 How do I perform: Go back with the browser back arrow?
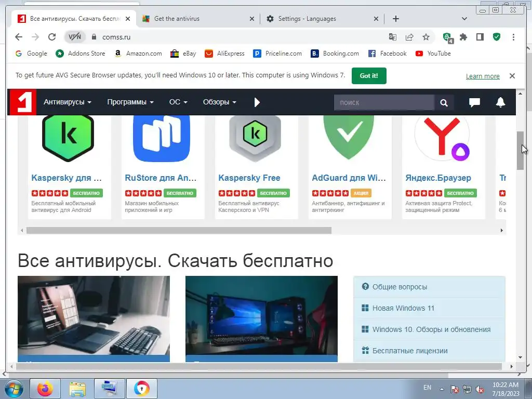19,37
